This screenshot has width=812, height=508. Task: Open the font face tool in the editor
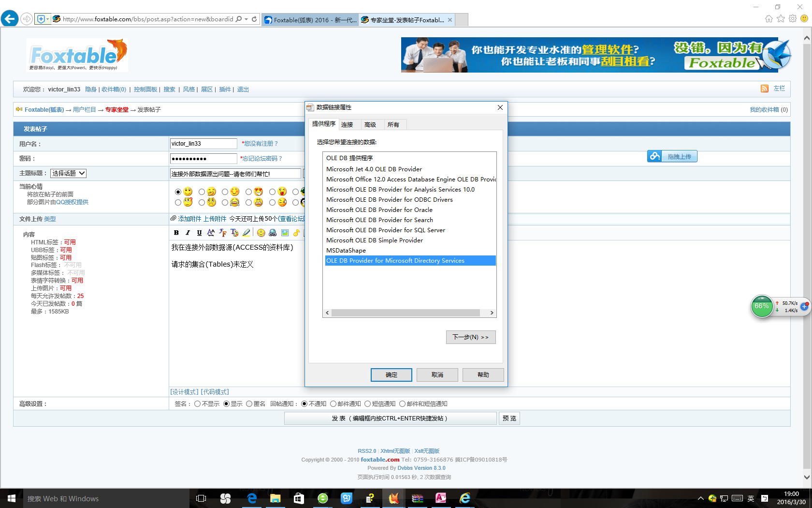pos(223,233)
